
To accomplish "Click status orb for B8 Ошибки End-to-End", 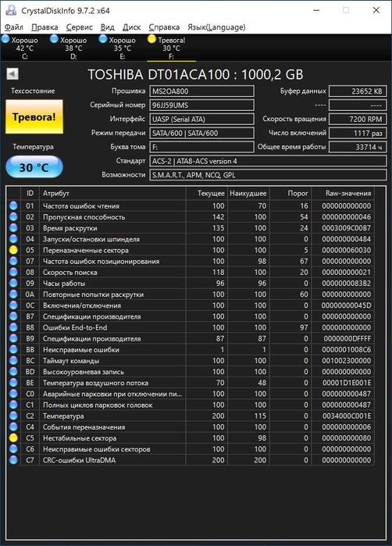I will pos(13,327).
